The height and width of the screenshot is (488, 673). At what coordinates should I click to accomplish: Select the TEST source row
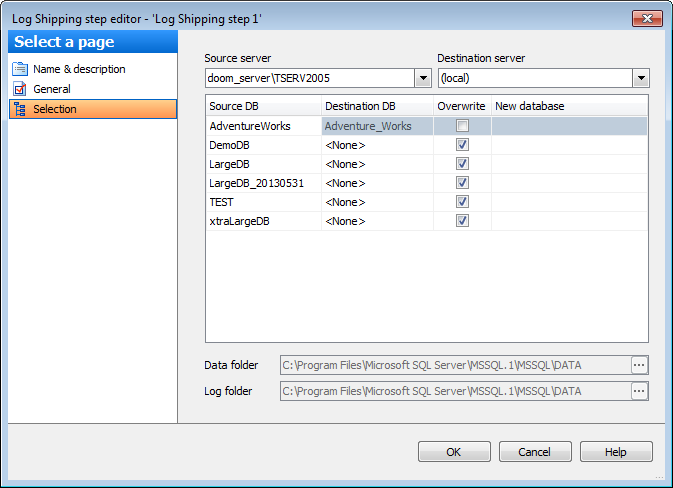[x=264, y=202]
